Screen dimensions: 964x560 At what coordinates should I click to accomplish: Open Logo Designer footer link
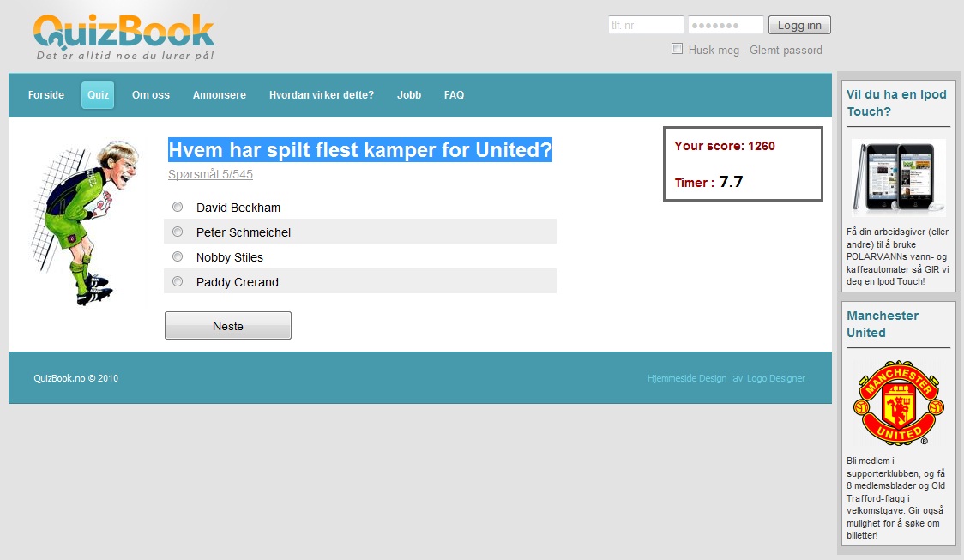[x=776, y=378]
